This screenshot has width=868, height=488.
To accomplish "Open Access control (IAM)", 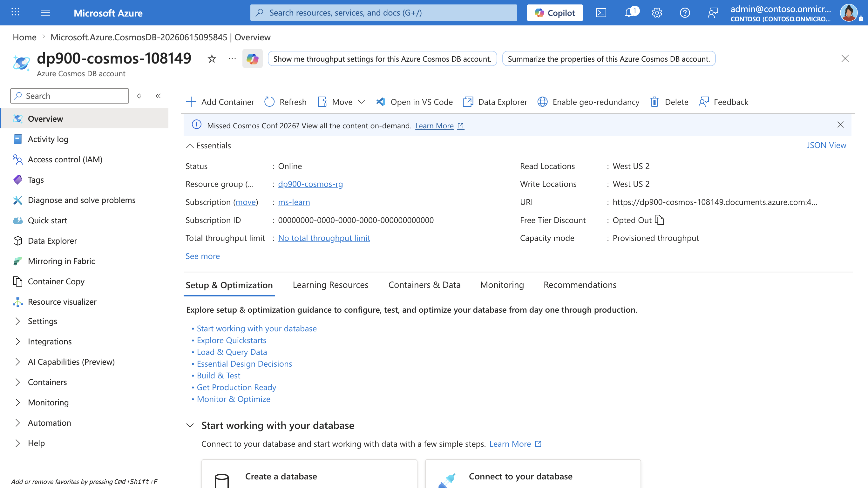I will tap(84, 159).
